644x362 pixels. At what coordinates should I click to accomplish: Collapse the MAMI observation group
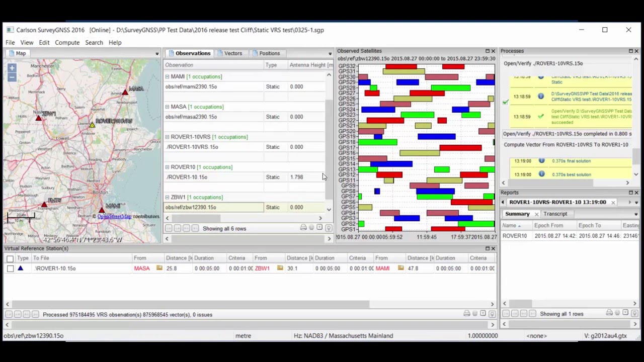tap(167, 76)
